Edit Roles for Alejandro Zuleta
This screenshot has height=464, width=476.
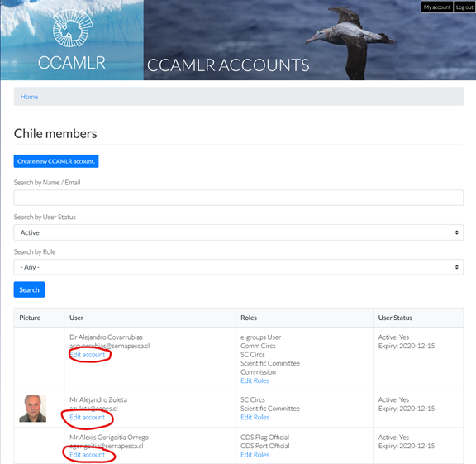click(255, 417)
